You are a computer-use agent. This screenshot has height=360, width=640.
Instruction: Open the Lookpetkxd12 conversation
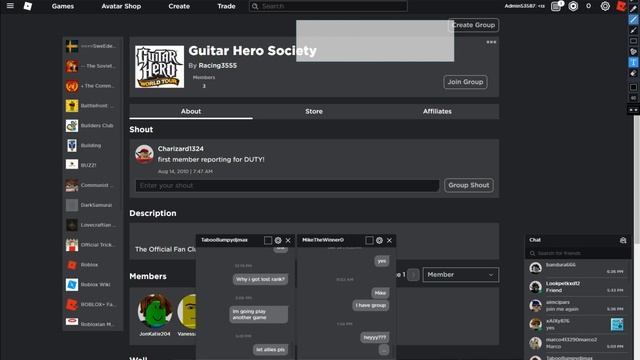coord(578,287)
